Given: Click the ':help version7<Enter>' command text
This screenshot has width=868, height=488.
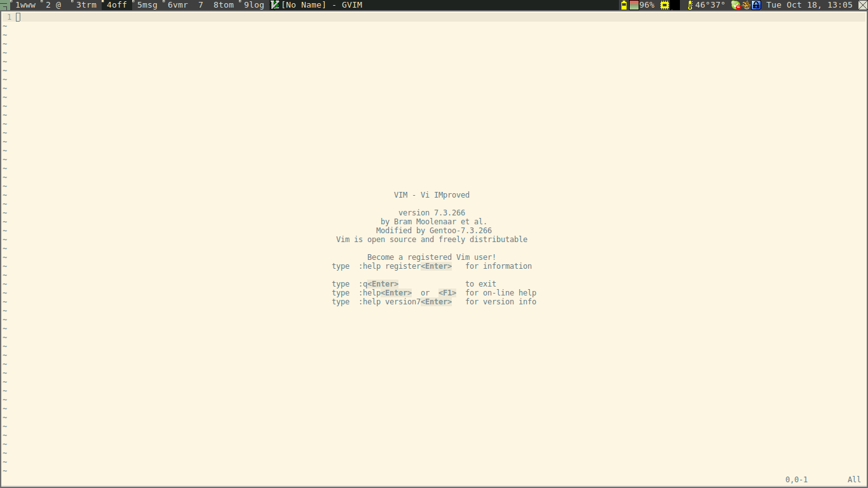Looking at the screenshot, I should [x=405, y=302].
